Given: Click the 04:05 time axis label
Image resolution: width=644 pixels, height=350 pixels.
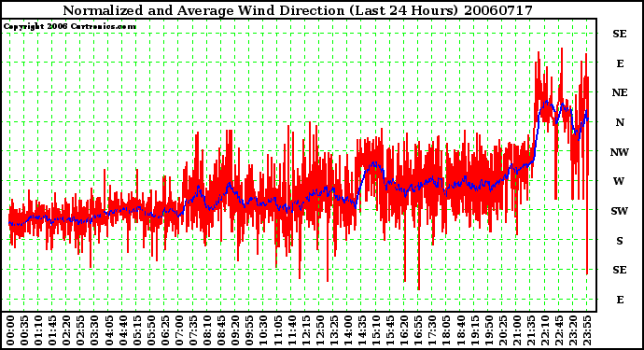Looking at the screenshot, I should [x=108, y=330].
